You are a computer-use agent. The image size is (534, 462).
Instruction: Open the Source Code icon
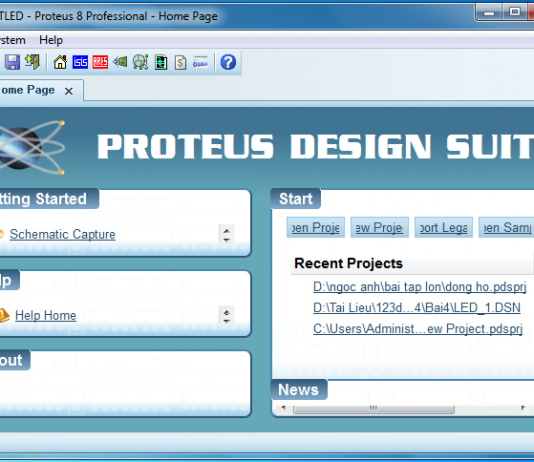pyautogui.click(x=200, y=62)
